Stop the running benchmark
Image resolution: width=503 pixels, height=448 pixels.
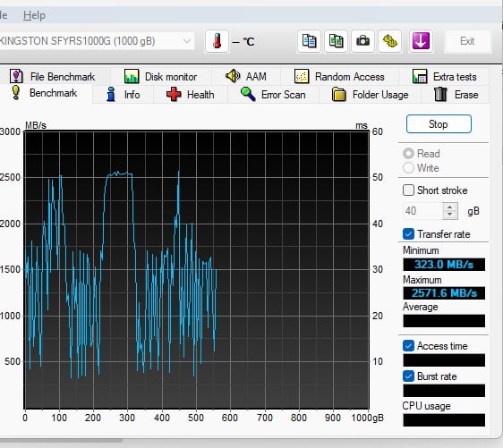[x=439, y=124]
